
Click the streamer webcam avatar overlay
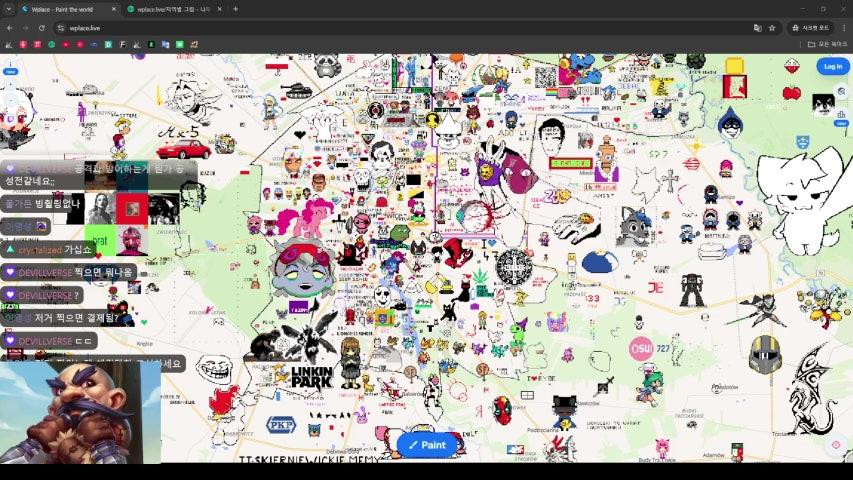(x=81, y=413)
